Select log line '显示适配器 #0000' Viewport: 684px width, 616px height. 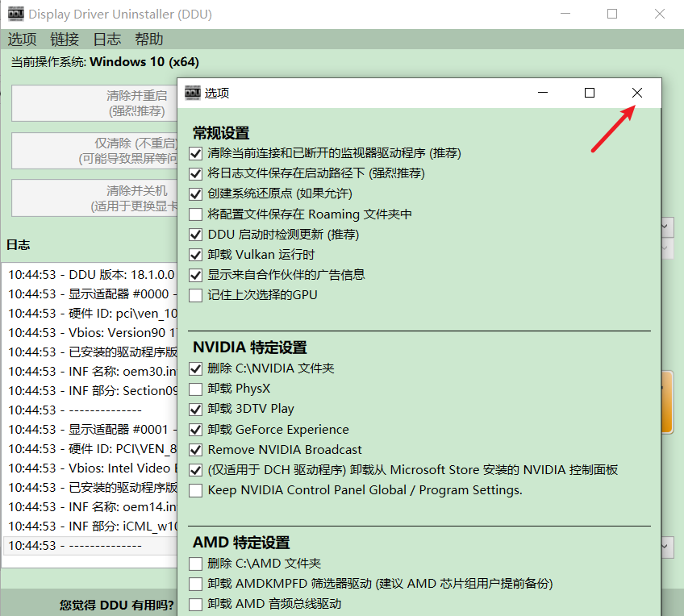[90, 294]
